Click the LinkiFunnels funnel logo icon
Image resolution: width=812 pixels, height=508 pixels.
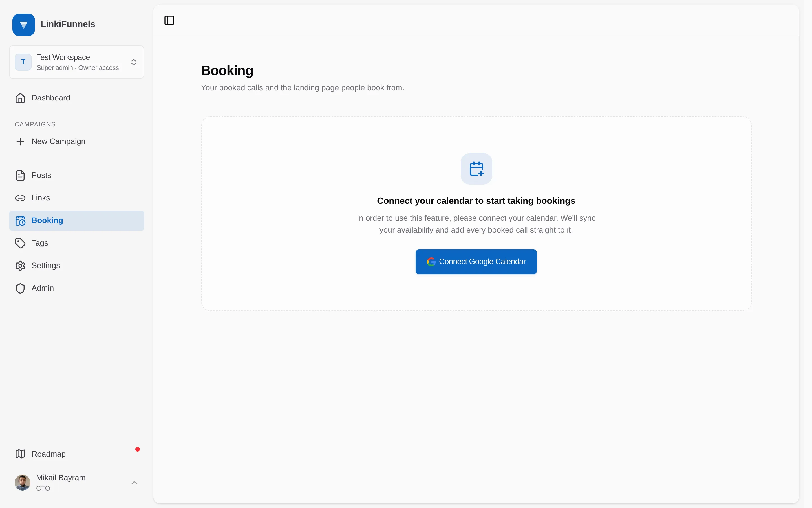pos(23,25)
